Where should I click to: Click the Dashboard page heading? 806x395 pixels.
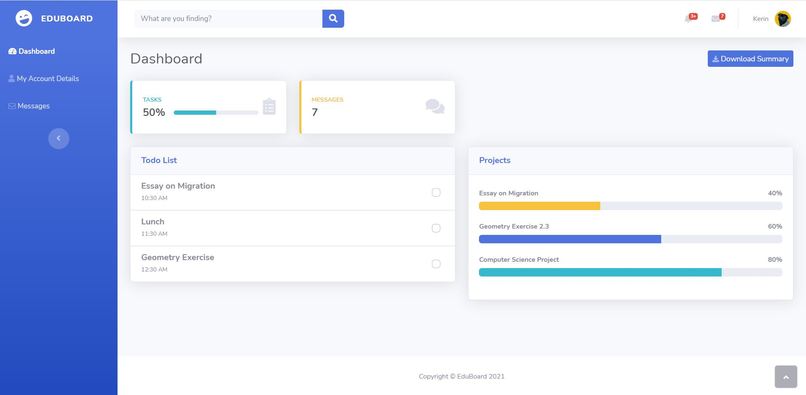click(166, 59)
